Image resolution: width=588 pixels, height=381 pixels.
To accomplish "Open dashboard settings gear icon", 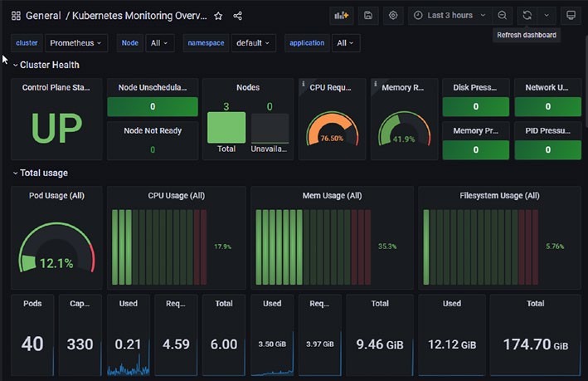I will 392,16.
